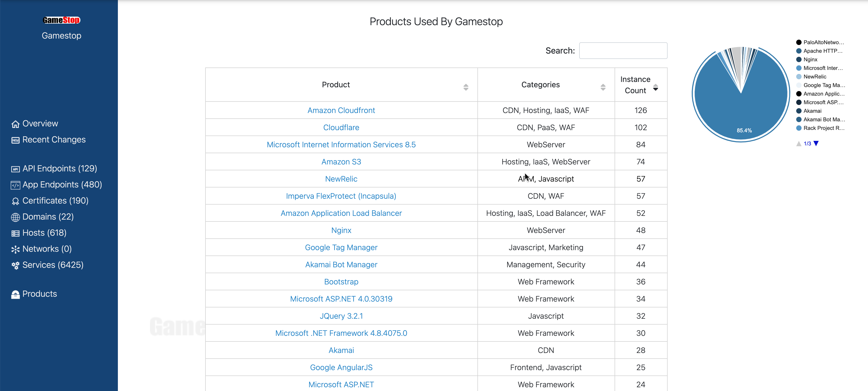
Task: Click the Overview home icon
Action: tap(16, 124)
